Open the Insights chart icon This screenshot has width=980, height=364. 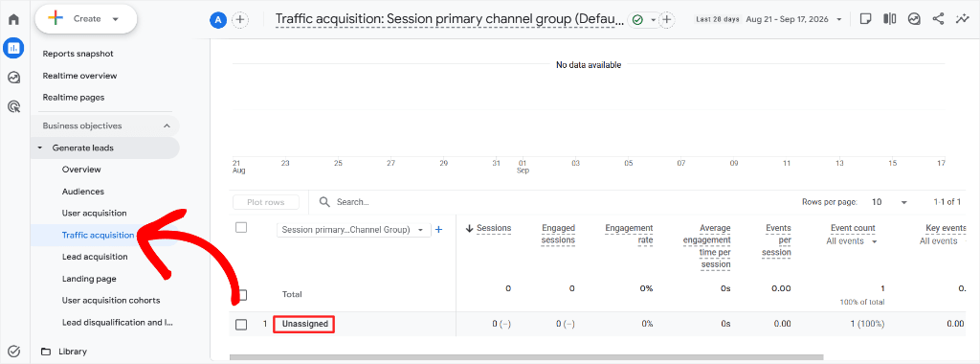click(x=914, y=19)
